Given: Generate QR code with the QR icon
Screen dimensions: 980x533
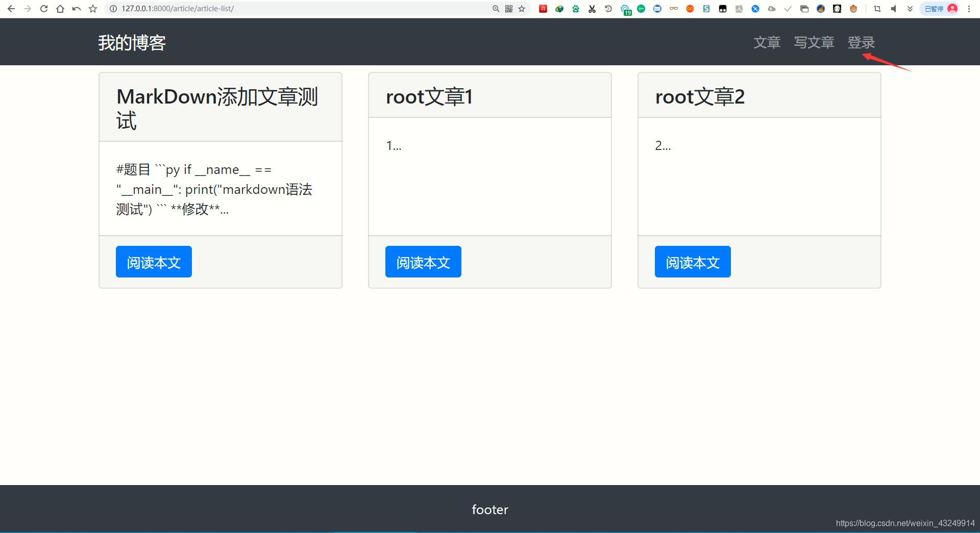Looking at the screenshot, I should (509, 9).
